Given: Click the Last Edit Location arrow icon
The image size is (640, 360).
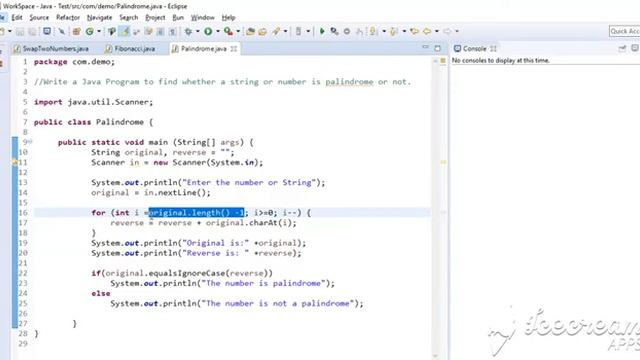Looking at the screenshot, I should [414, 31].
